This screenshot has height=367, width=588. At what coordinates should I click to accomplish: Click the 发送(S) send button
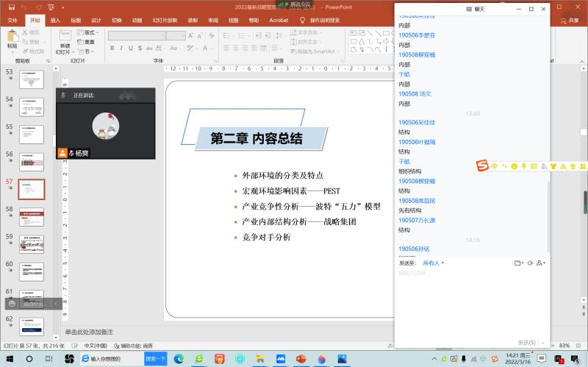(527, 342)
